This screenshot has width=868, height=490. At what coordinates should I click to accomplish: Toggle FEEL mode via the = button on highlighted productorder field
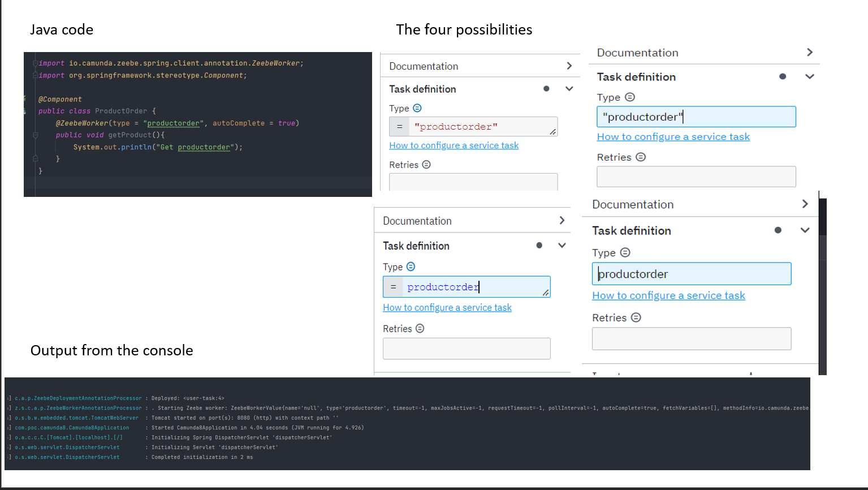(393, 287)
